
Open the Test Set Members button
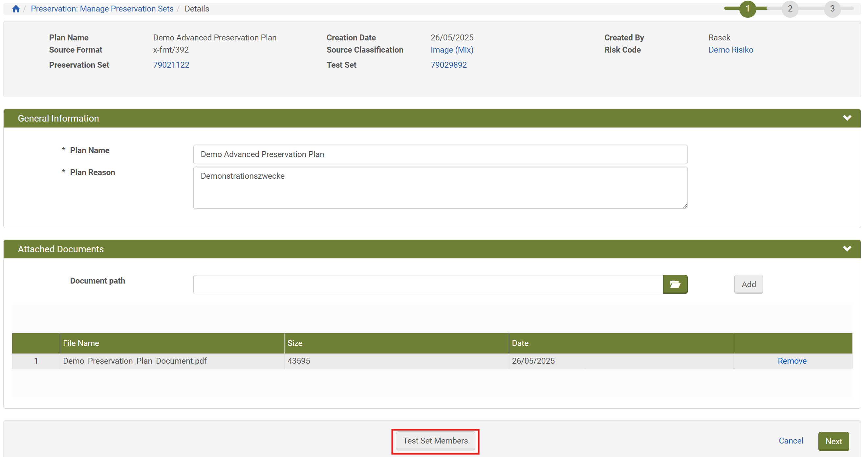point(435,441)
